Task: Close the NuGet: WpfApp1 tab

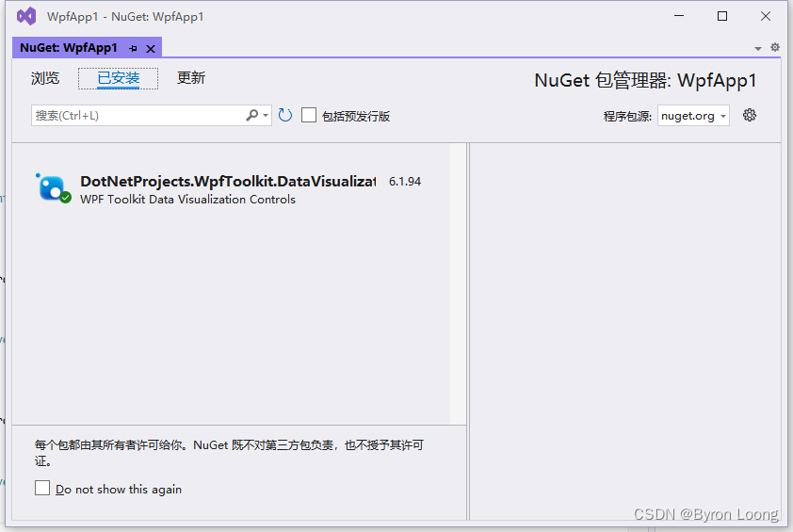Action: (151, 49)
